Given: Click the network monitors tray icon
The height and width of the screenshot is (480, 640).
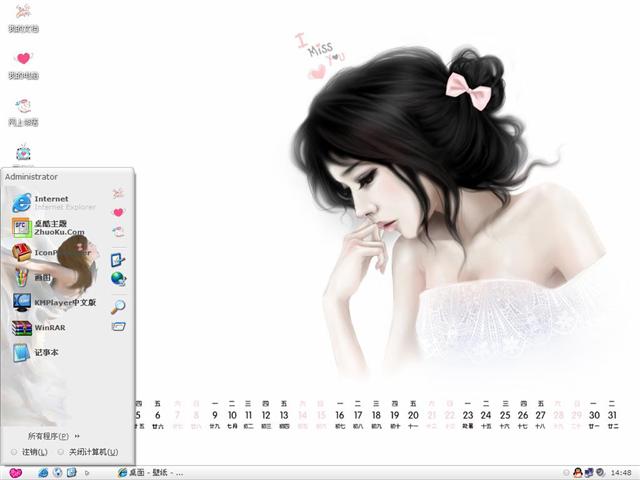Looking at the screenshot, I should pos(589,473).
